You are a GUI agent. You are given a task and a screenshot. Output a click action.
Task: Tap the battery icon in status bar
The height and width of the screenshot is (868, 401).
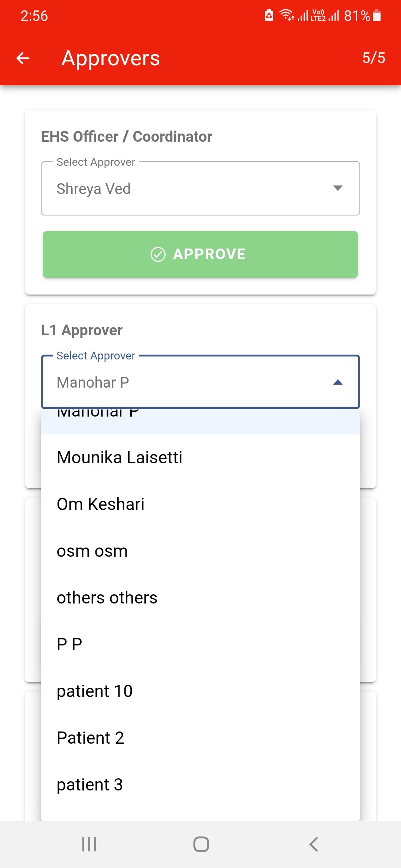376,16
